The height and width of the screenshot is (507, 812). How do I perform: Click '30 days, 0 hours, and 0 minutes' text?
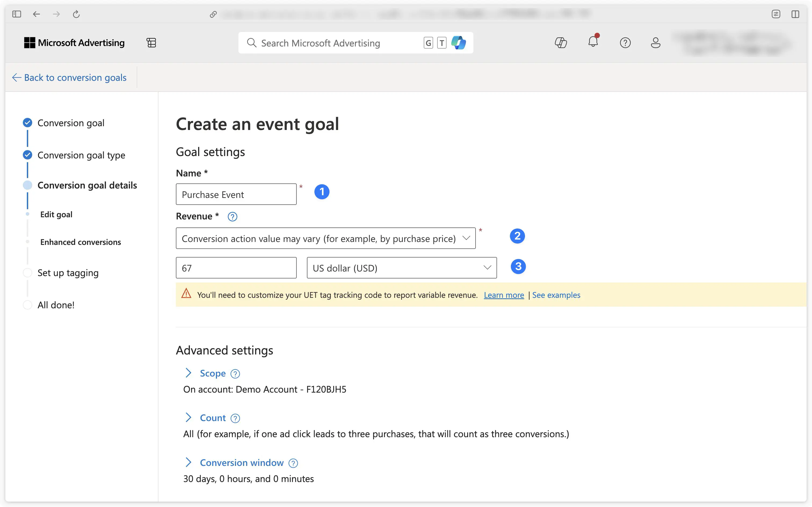coord(248,479)
